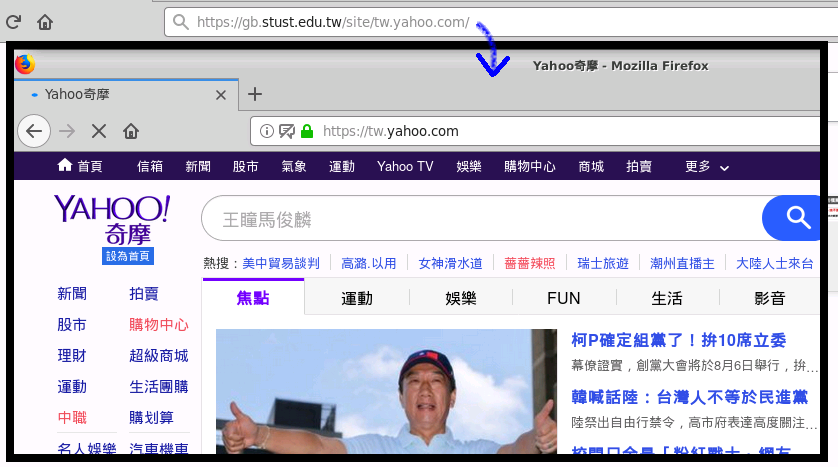Click the green secure padlock
Viewport: 838px width, 467px height.
pyautogui.click(x=307, y=131)
